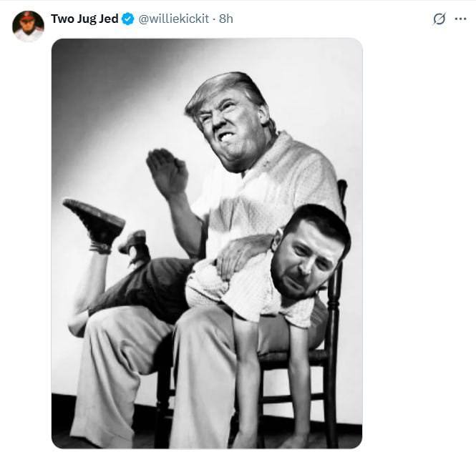Click the checkered shirt in the photo
Viewport: 476px width, 457px height.
point(293,179)
